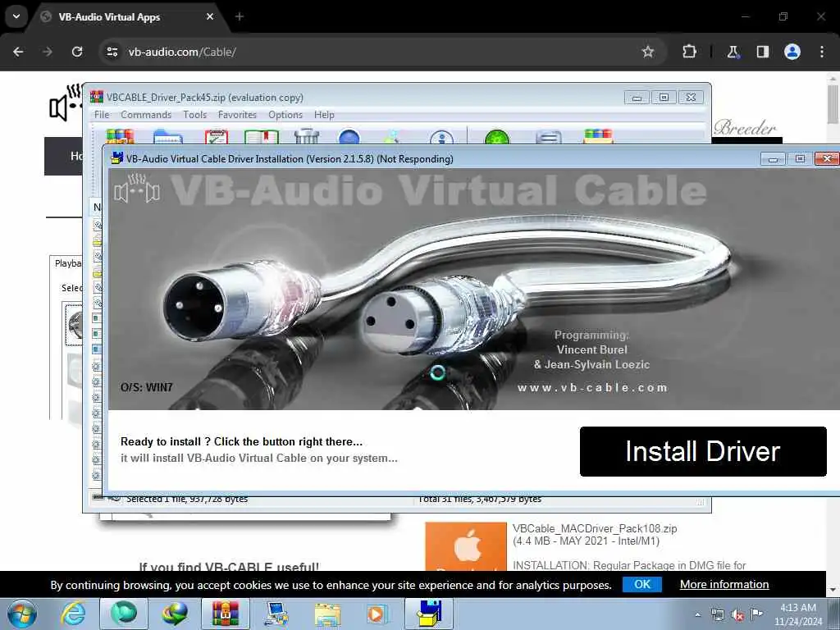840x630 pixels.
Task: Close the VB-Audio installer window
Action: point(827,158)
